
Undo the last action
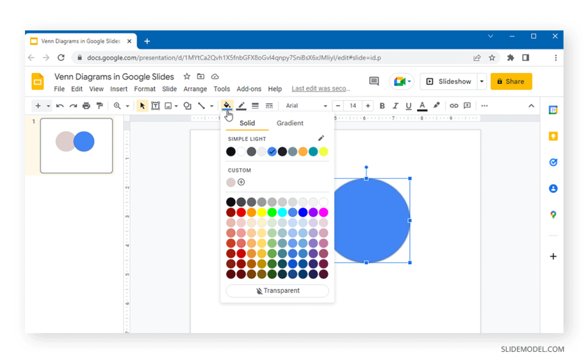59,106
